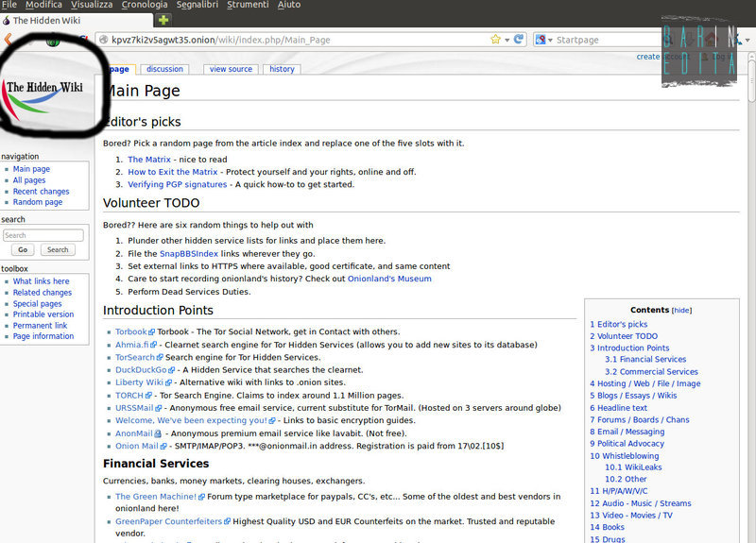Open Random page in navigation
Image resolution: width=756 pixels, height=543 pixels.
click(38, 202)
